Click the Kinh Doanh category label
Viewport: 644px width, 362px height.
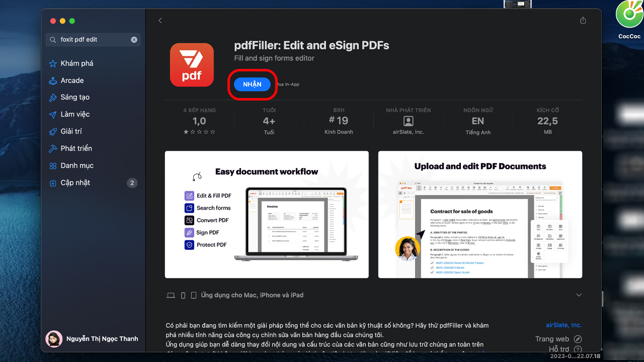click(x=339, y=132)
